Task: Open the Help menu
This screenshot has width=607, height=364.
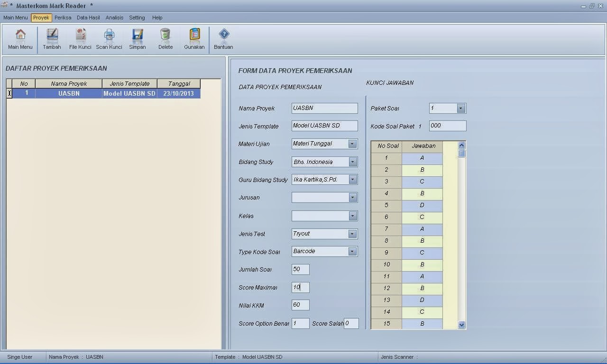Action: point(157,18)
